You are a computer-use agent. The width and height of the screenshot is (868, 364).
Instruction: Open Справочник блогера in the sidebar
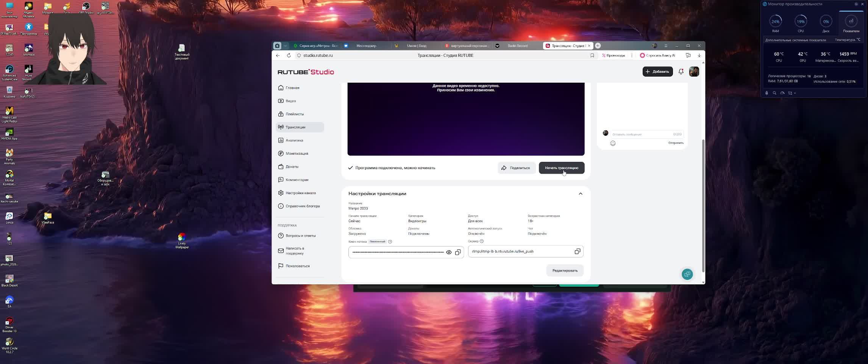coord(300,206)
